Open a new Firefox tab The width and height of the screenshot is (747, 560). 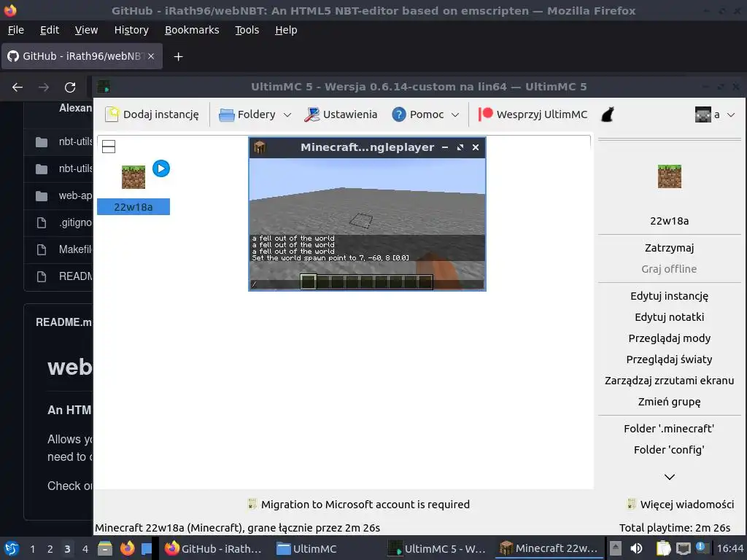click(178, 57)
